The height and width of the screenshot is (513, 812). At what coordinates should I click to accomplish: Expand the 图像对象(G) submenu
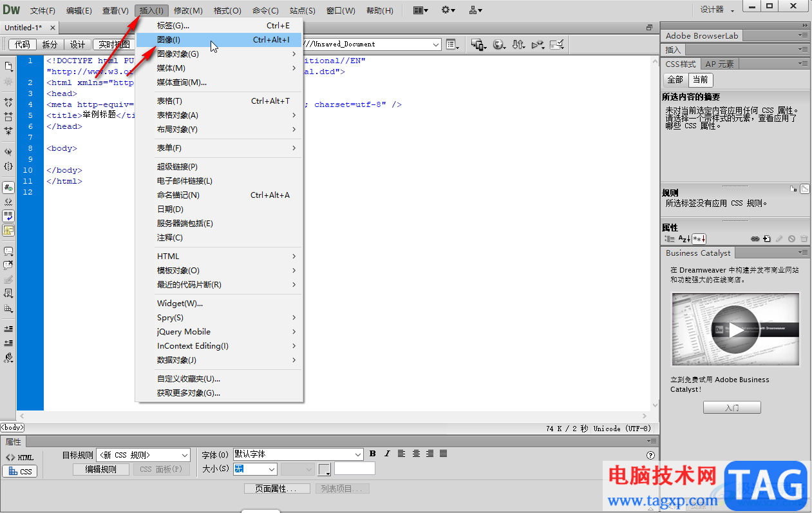point(219,54)
